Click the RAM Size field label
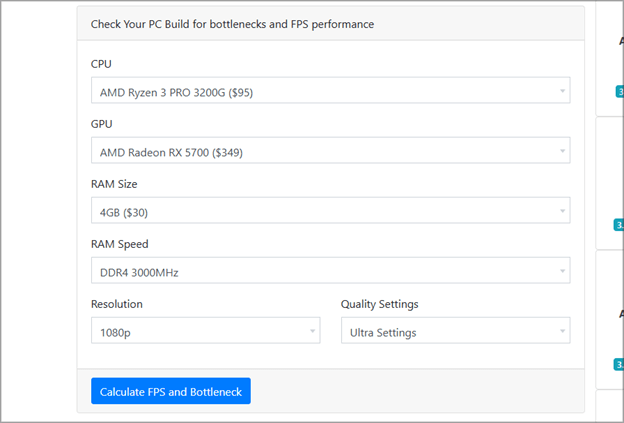The image size is (624, 423). (x=114, y=184)
